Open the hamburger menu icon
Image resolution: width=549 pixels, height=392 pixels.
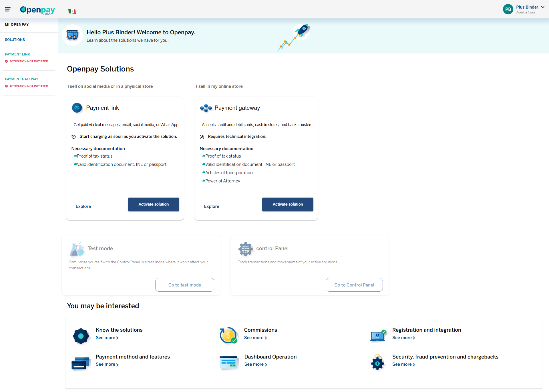click(8, 9)
